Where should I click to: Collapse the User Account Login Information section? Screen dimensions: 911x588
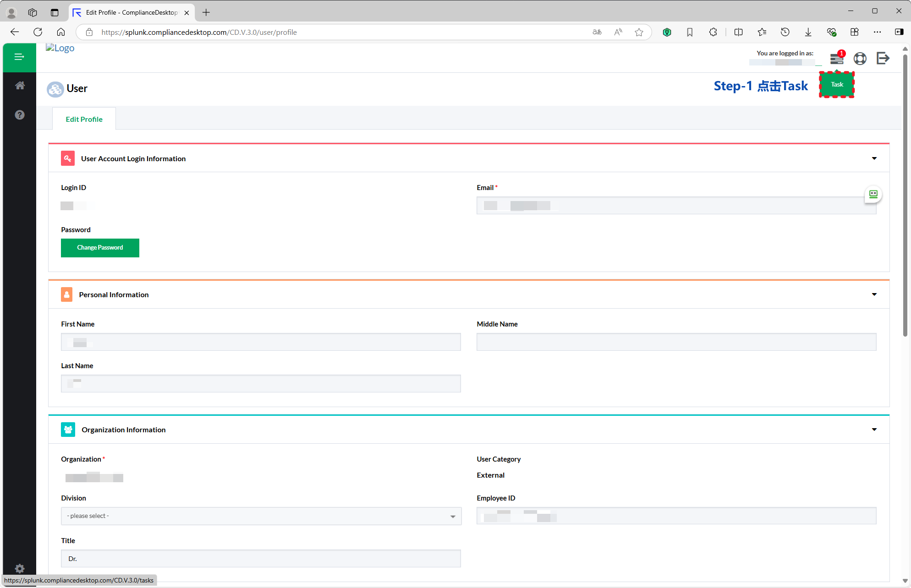874,158
